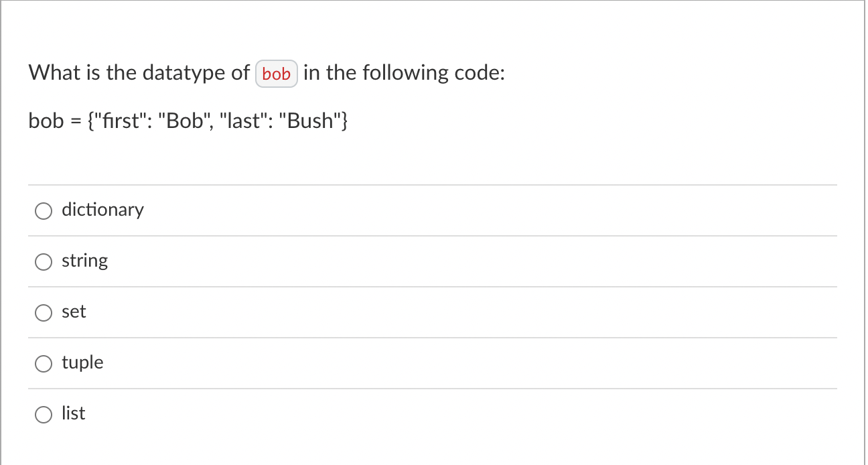Screen dimensions: 868x465
Task: Click the list option row
Action: coord(434,413)
